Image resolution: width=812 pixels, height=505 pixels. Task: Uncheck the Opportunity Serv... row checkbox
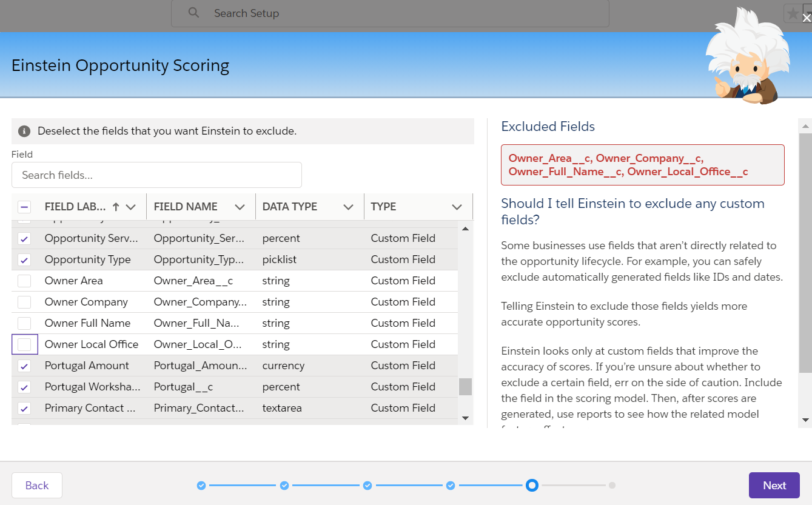pos(24,238)
